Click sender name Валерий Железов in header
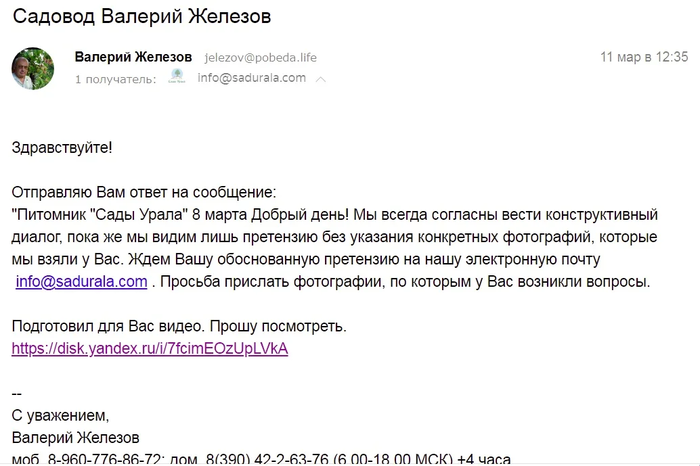Viewport: 700px width, 466px height. [135, 57]
